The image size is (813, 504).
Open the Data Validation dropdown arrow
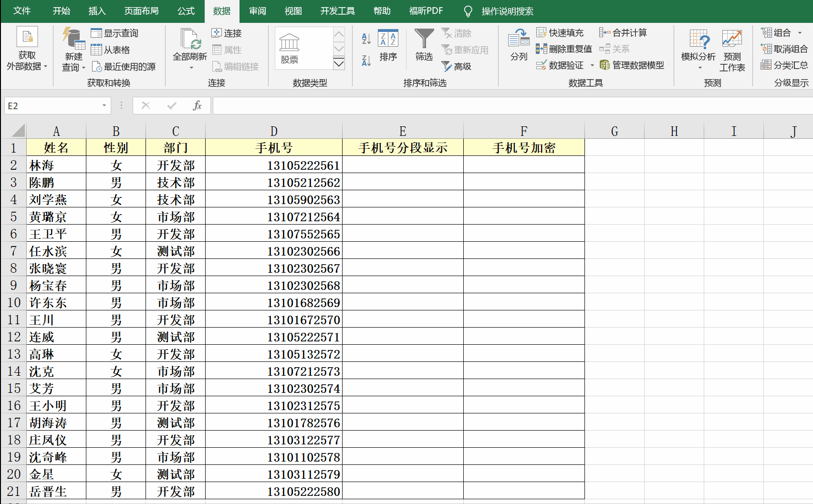point(592,65)
